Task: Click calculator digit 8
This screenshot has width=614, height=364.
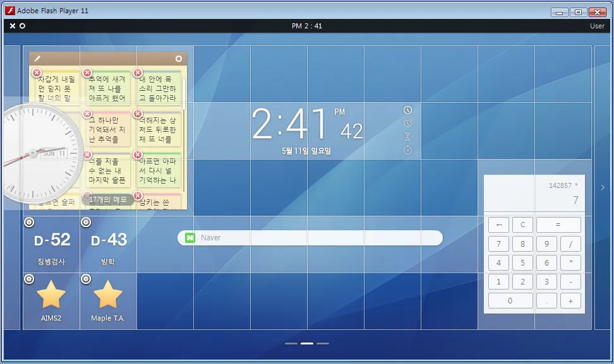Action: [522, 244]
